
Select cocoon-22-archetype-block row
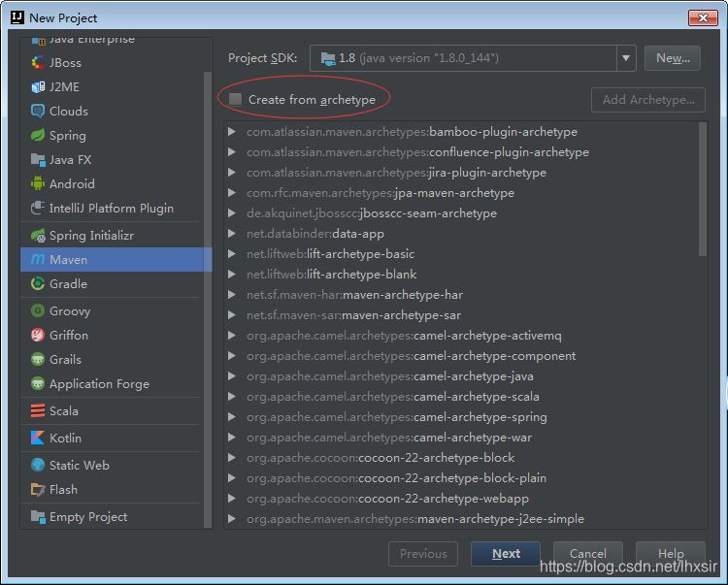coord(461,458)
